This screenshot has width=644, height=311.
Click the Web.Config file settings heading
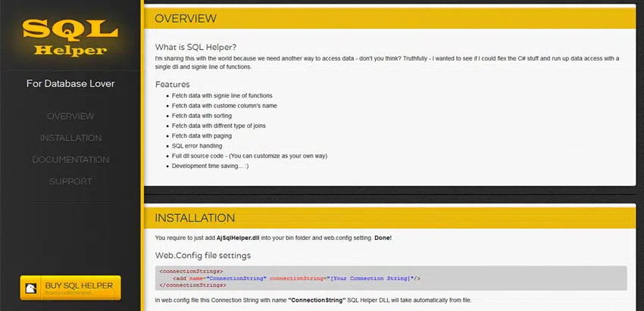(x=202, y=256)
